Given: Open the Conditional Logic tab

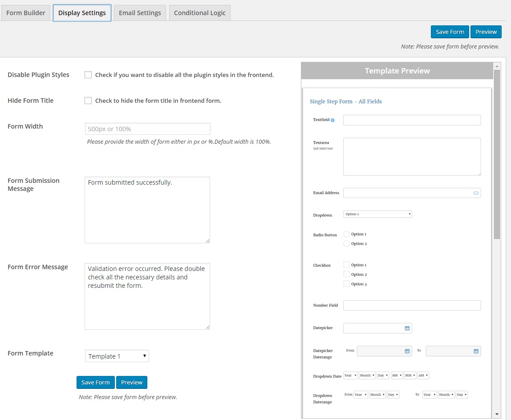Looking at the screenshot, I should (x=199, y=13).
